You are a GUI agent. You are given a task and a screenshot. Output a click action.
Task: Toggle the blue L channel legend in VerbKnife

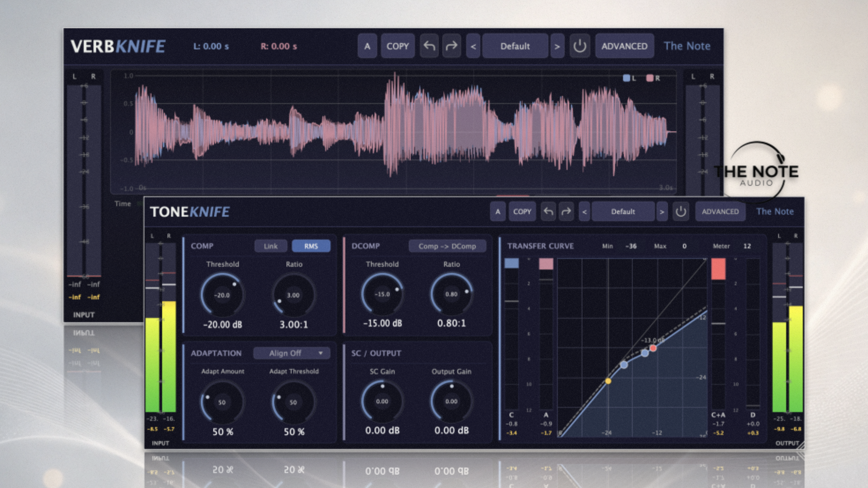click(x=629, y=78)
